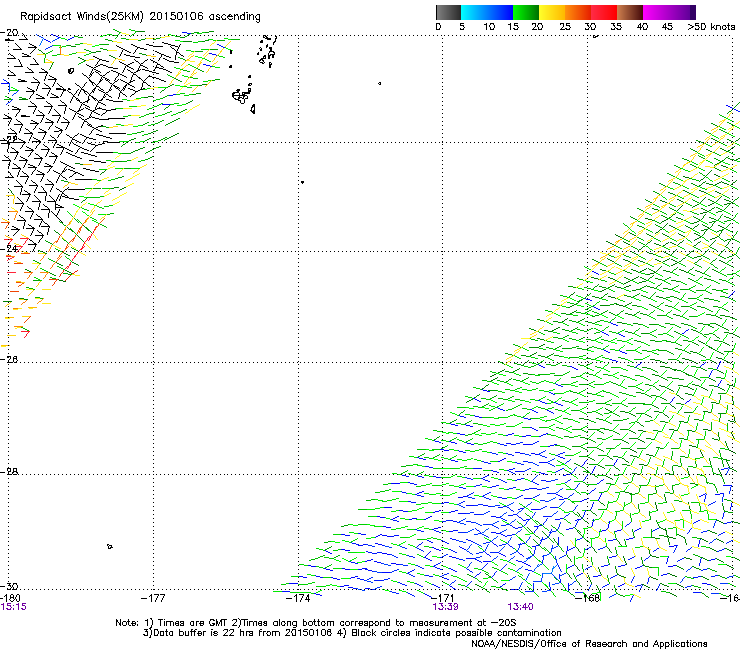Click the '-177' longitude label
This screenshot has height=650, width=740.
pos(153,599)
